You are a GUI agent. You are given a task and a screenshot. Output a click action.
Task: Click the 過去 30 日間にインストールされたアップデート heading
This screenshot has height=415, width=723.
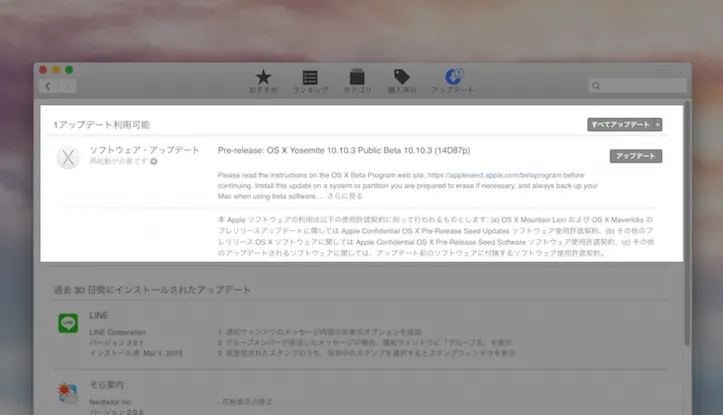point(152,290)
